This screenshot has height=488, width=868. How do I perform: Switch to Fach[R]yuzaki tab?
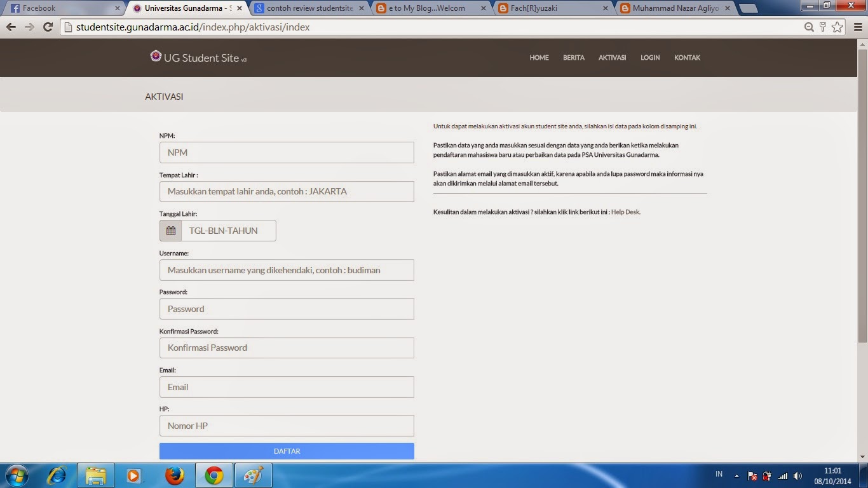click(553, 8)
